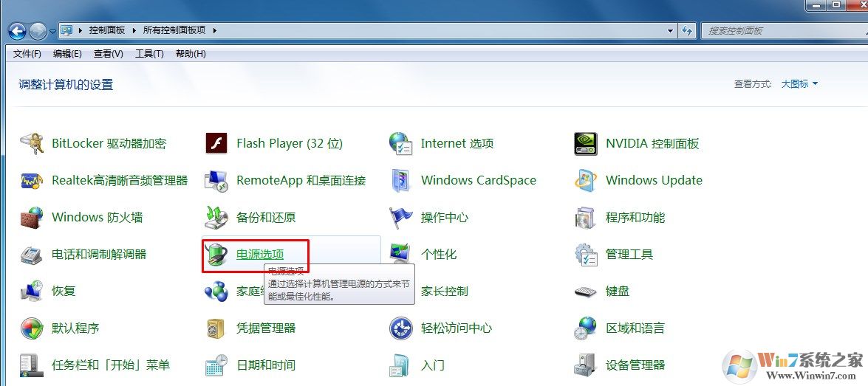Open the 设备管理器 icon
868x386 pixels.
586,365
